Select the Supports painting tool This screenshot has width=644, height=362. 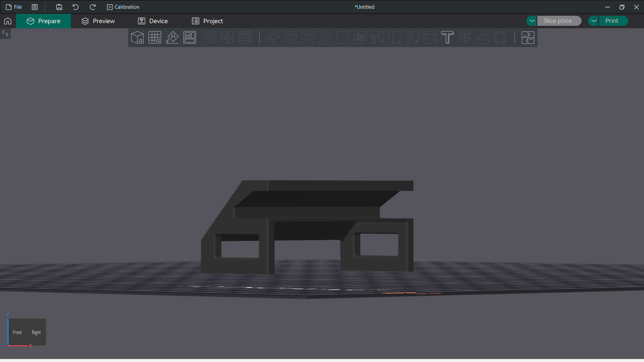378,38
